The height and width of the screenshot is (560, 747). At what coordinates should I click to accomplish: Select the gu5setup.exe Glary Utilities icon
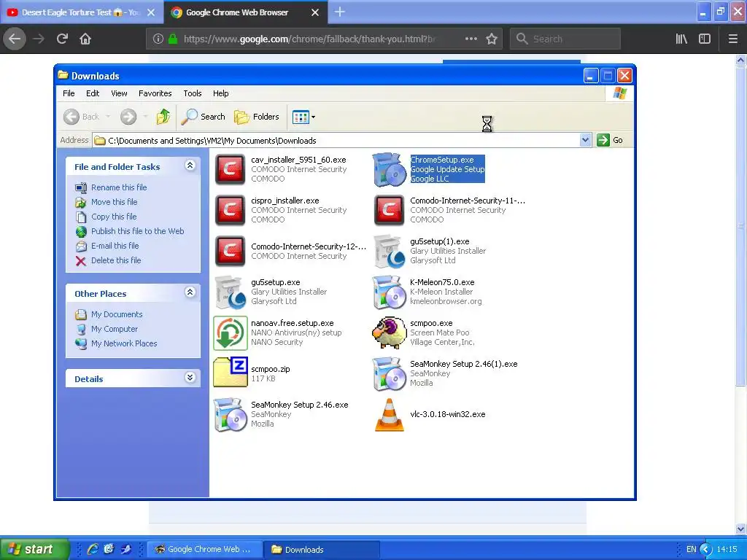pos(230,292)
